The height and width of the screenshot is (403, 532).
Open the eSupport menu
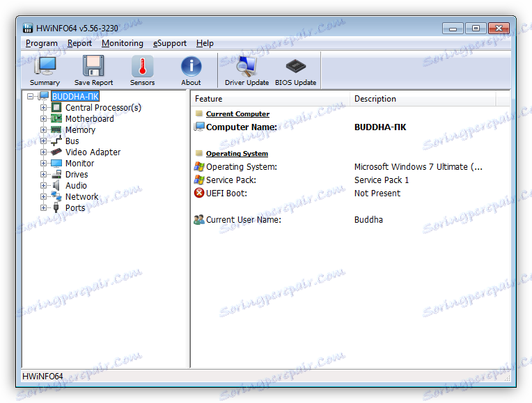[x=170, y=43]
